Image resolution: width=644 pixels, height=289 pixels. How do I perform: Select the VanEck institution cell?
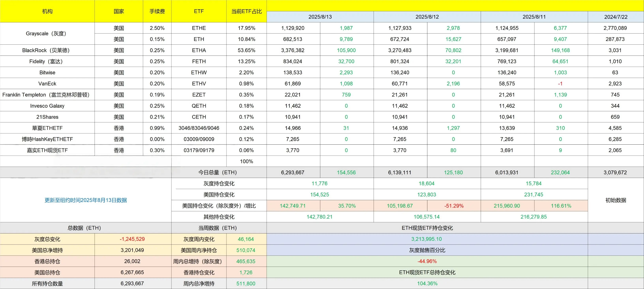tap(47, 84)
